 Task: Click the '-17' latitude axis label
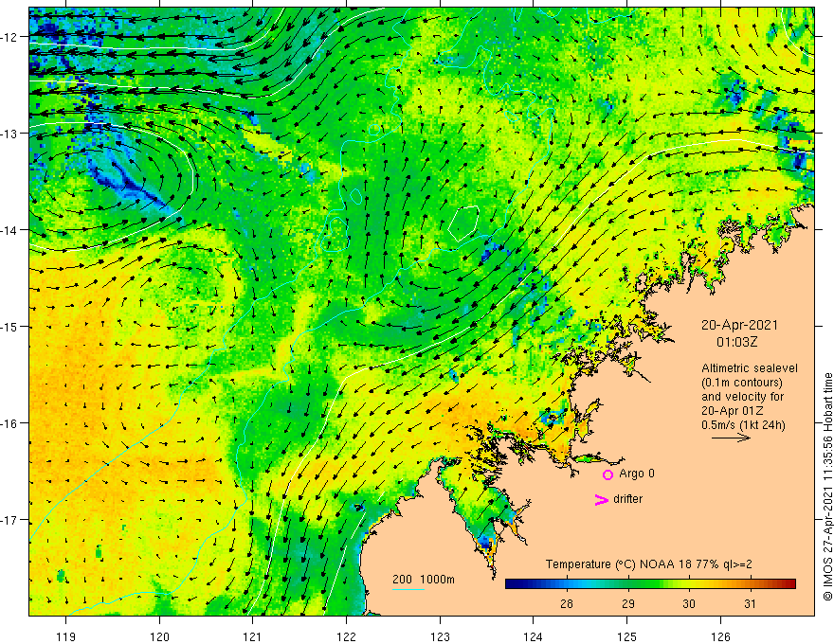tap(9, 520)
